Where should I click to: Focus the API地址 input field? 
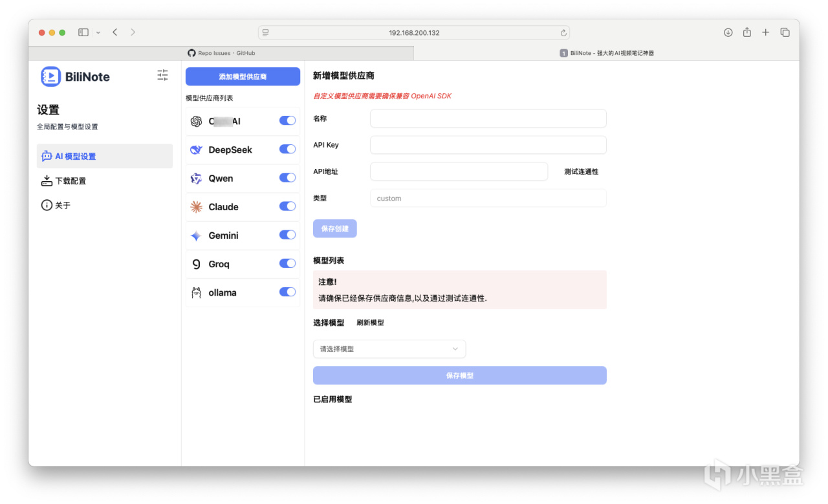pyautogui.click(x=459, y=171)
